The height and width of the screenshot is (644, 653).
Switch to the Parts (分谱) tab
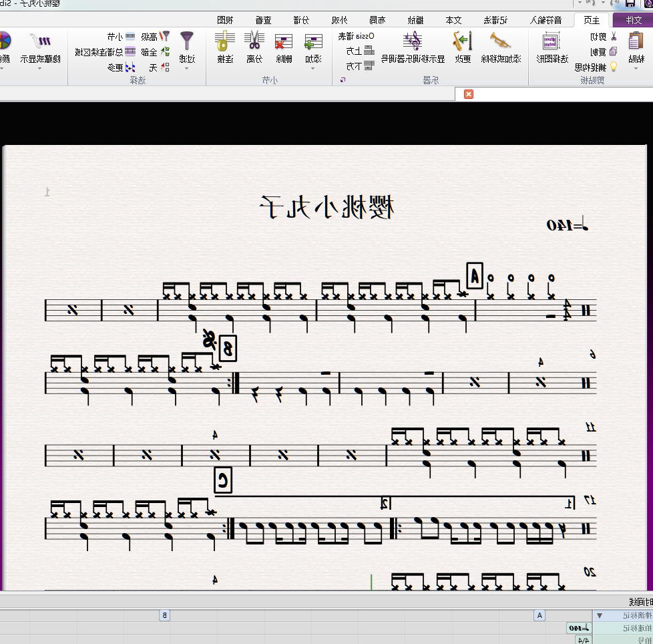(x=301, y=20)
